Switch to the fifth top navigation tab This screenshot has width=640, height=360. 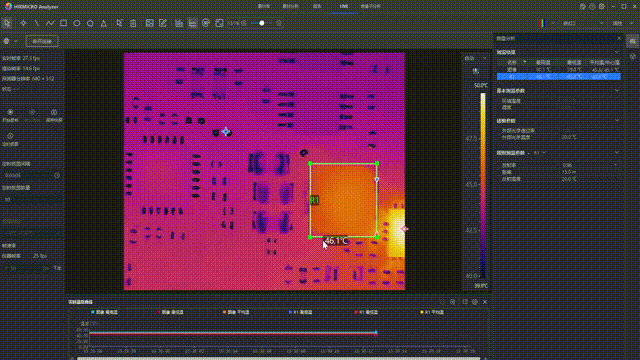pos(371,7)
